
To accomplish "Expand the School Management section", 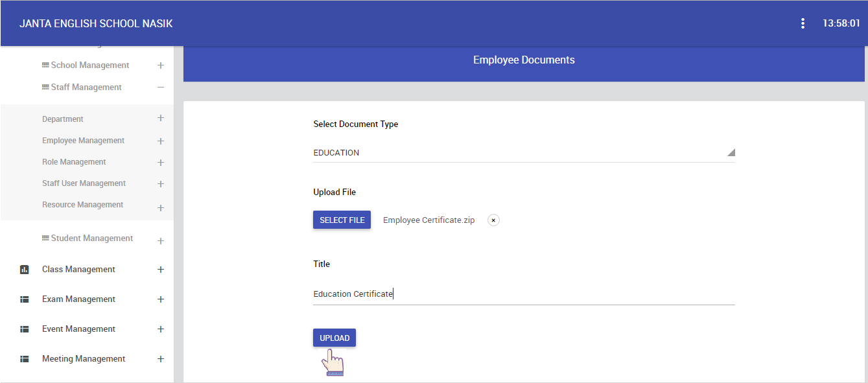I will pyautogui.click(x=161, y=65).
